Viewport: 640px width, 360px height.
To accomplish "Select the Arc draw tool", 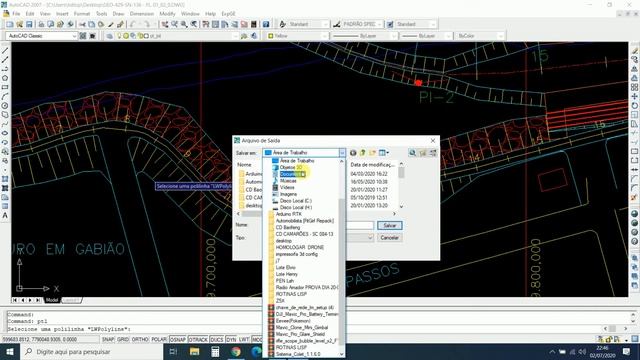I will click(x=5, y=96).
